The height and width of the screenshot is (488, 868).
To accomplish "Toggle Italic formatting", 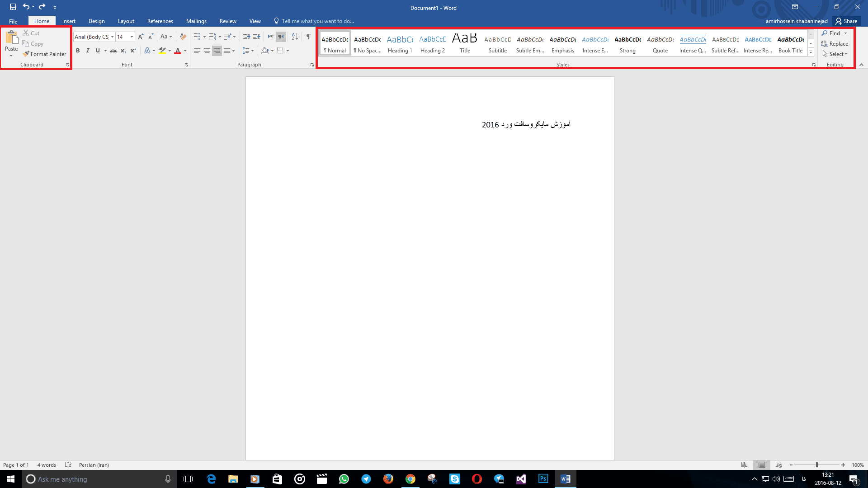I will coord(88,51).
